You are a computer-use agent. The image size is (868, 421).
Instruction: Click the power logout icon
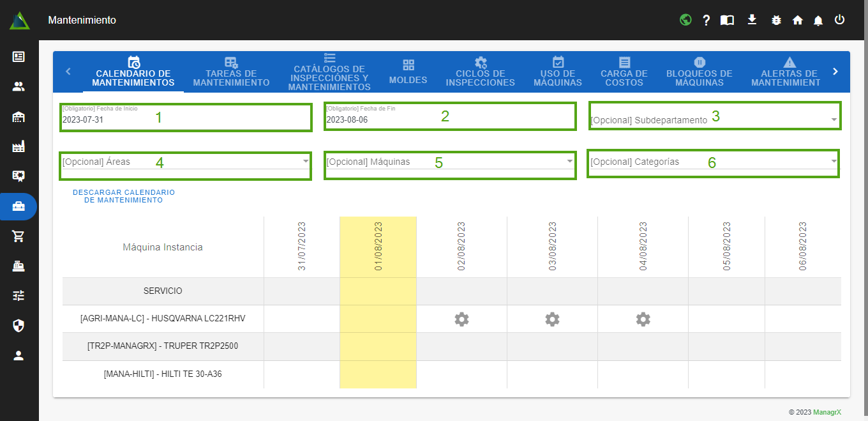point(839,20)
